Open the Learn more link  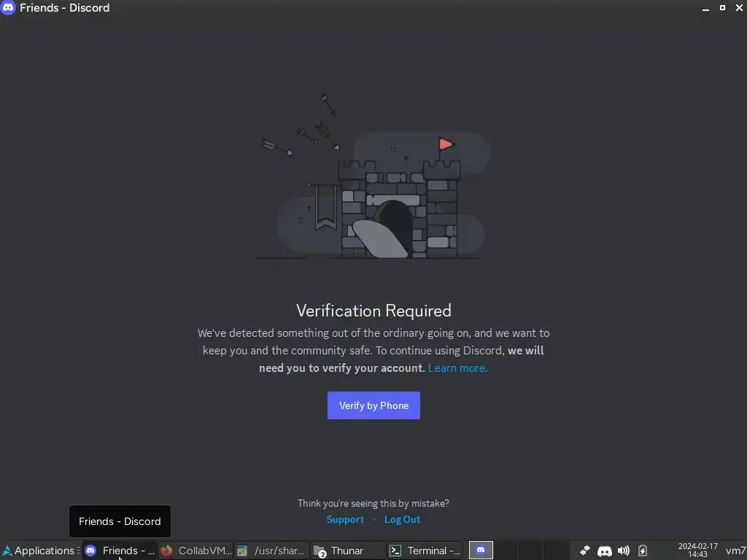pos(457,368)
